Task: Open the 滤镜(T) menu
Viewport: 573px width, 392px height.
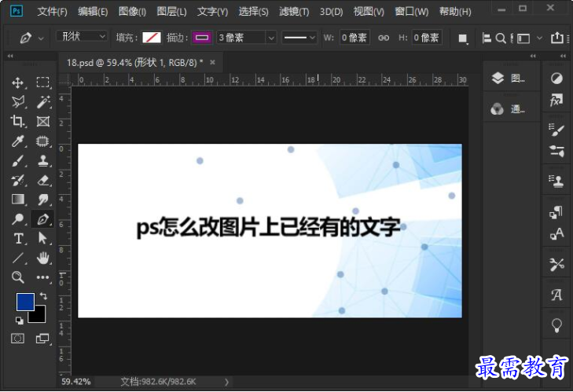Action: tap(294, 12)
